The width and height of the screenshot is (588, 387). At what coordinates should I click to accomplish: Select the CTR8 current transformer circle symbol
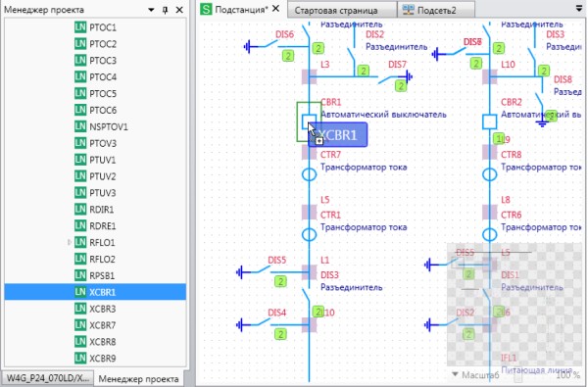(x=489, y=174)
